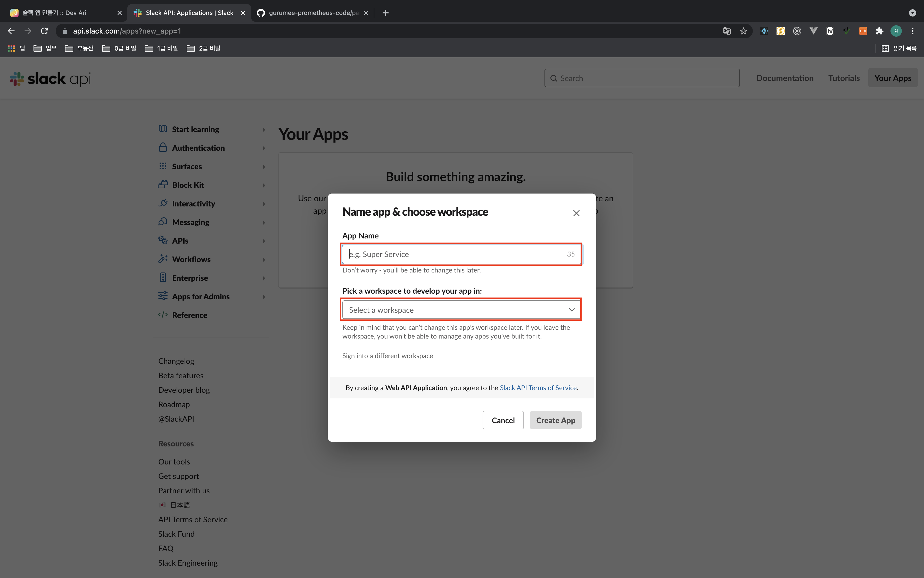Open Tutorials in the top navigation
Screen dimensions: 924x578
[844, 78]
